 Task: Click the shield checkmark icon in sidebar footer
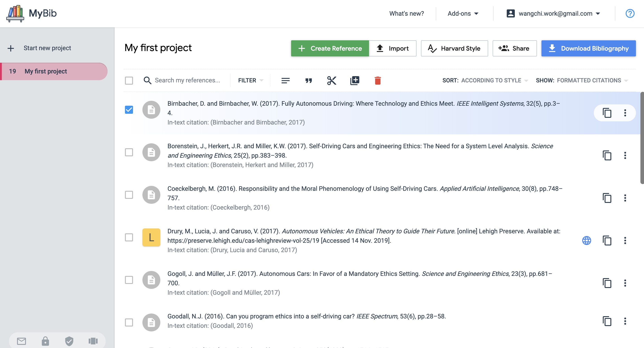(x=69, y=341)
